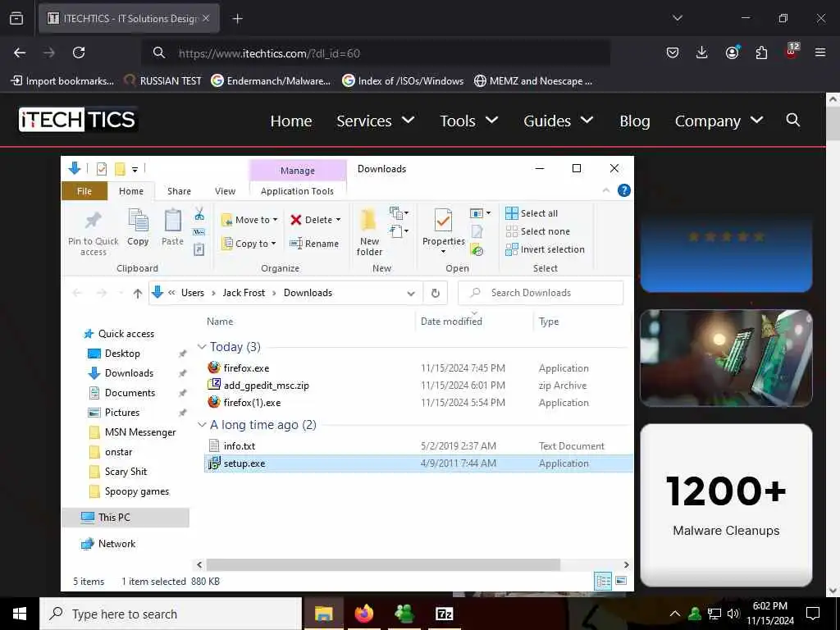Open Firefox Account icon
Viewport: 840px width, 630px height.
tap(732, 52)
